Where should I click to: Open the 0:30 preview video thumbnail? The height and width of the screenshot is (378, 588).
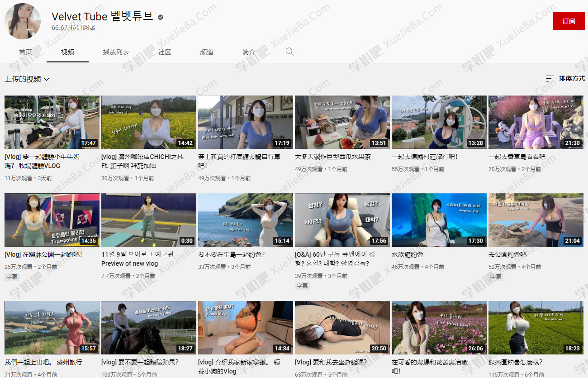pyautogui.click(x=149, y=220)
